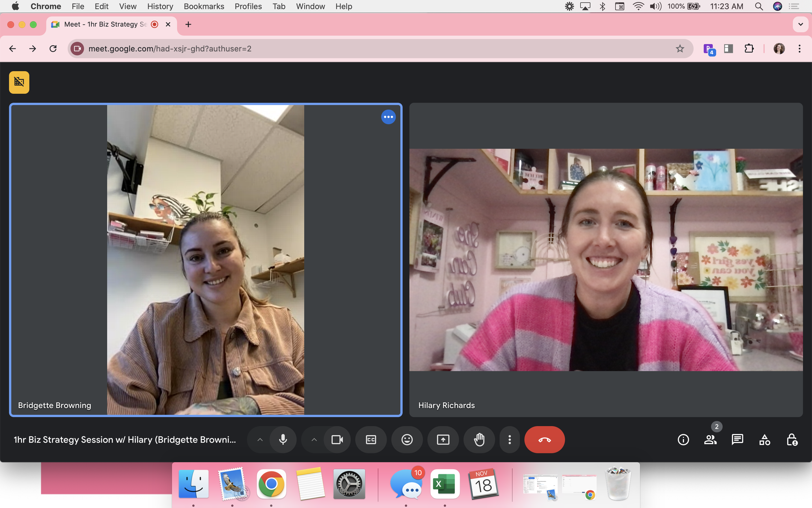Image resolution: width=812 pixels, height=508 pixels.
Task: Click the red leave call button
Action: click(x=544, y=439)
